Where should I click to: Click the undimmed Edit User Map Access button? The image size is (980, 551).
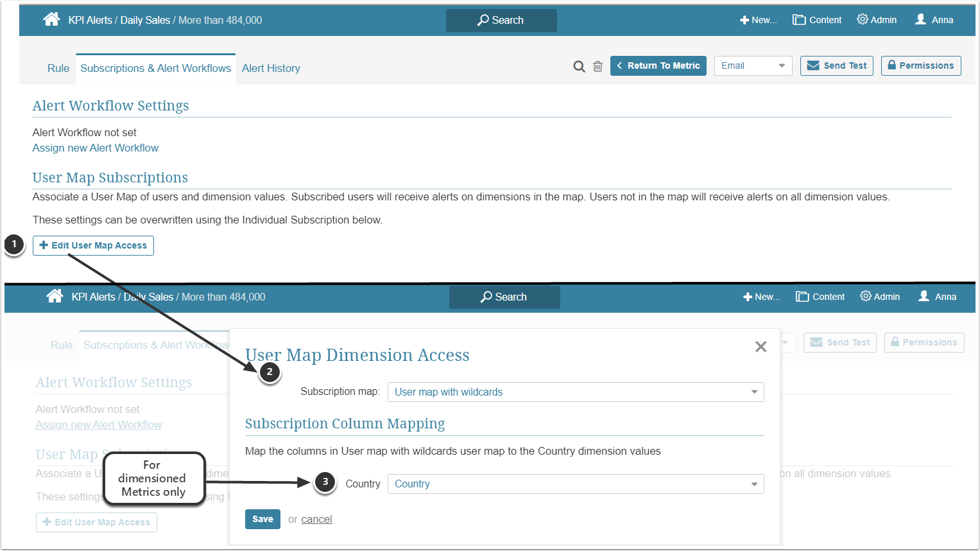click(x=93, y=246)
